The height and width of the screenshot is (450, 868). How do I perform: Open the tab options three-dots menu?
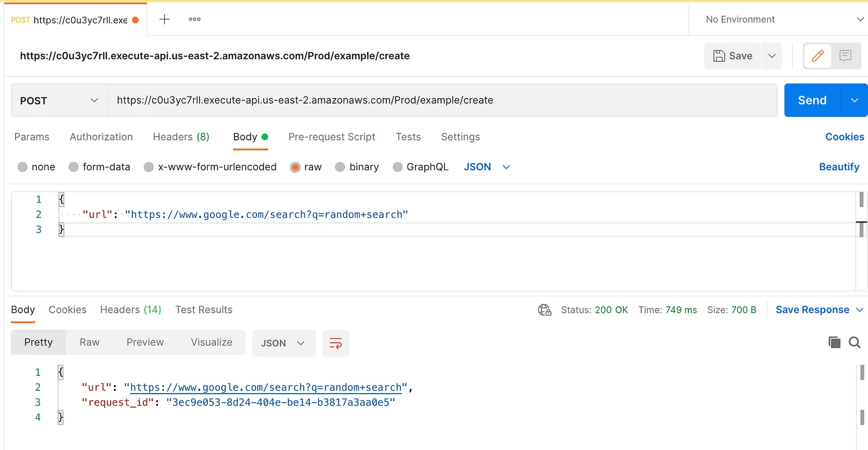pyautogui.click(x=195, y=20)
